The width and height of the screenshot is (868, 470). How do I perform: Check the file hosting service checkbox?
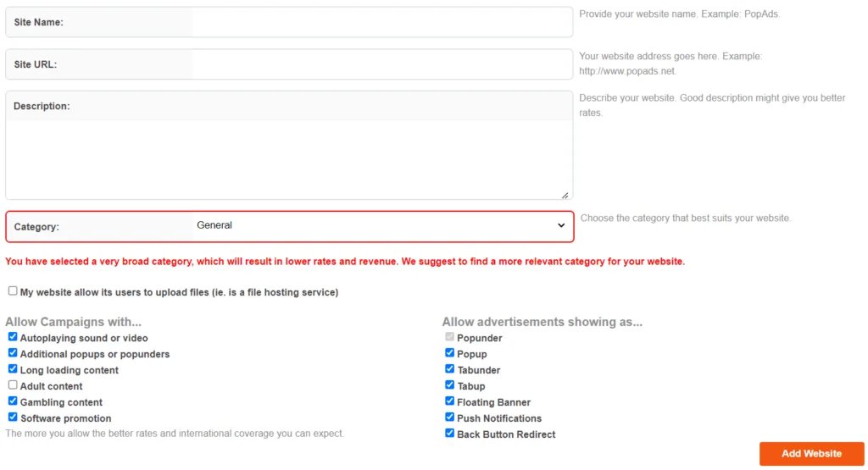coord(13,290)
